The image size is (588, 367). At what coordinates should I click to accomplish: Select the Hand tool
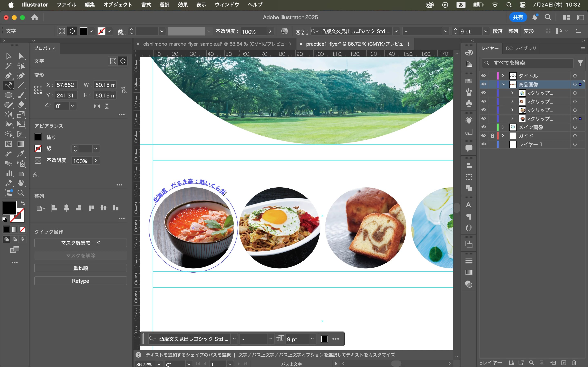pyautogui.click(x=21, y=183)
